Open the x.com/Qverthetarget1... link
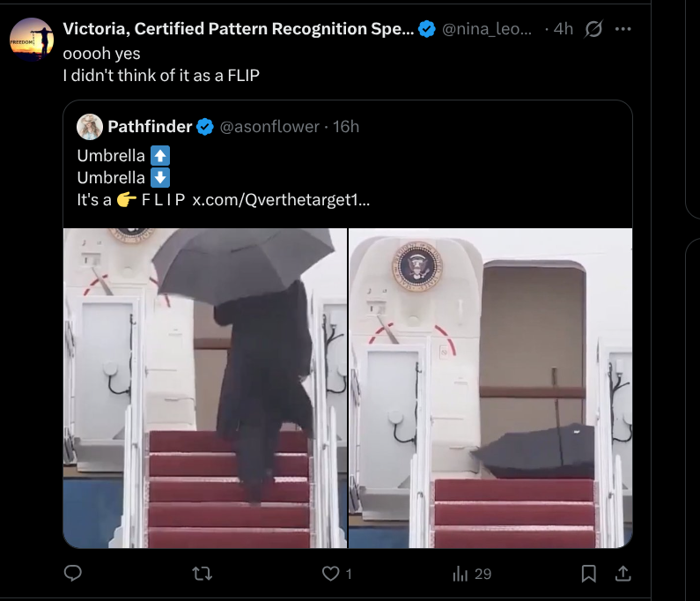Viewport: 700px width, 601px height. [x=281, y=199]
